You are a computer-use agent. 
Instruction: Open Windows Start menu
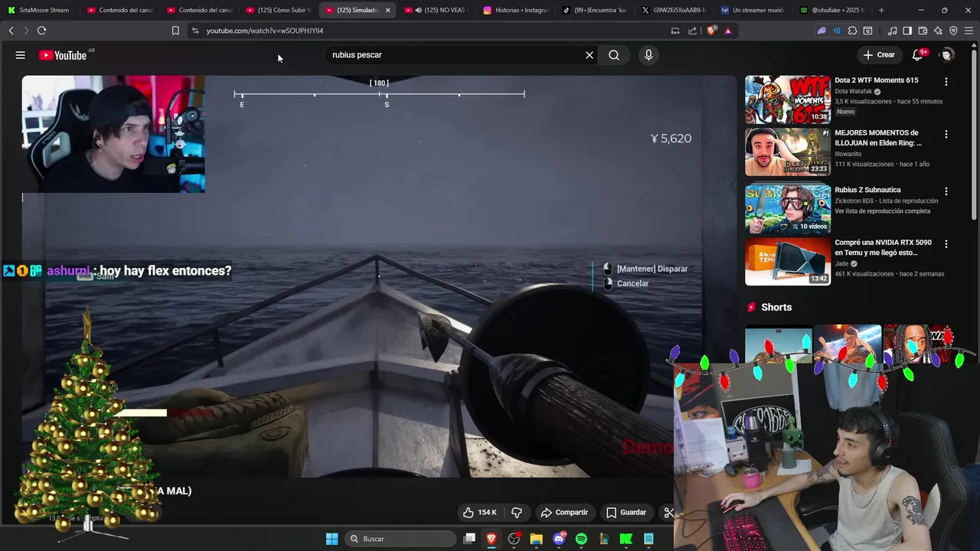(332, 539)
